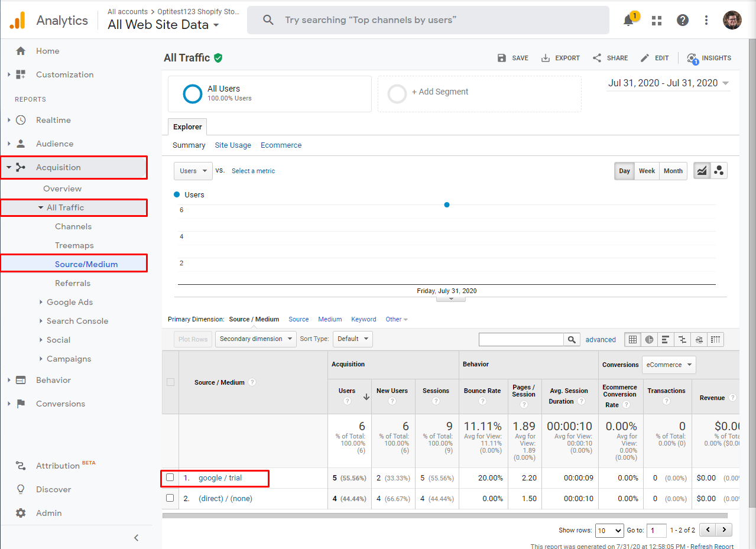Select the Percentage pie view icon
This screenshot has height=549, width=756.
pyautogui.click(x=650, y=339)
